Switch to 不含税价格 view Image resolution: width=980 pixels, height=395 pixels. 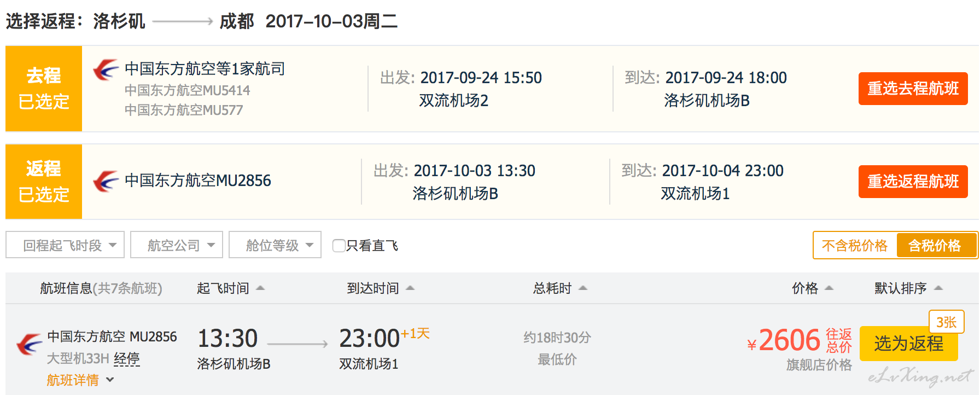pos(855,246)
